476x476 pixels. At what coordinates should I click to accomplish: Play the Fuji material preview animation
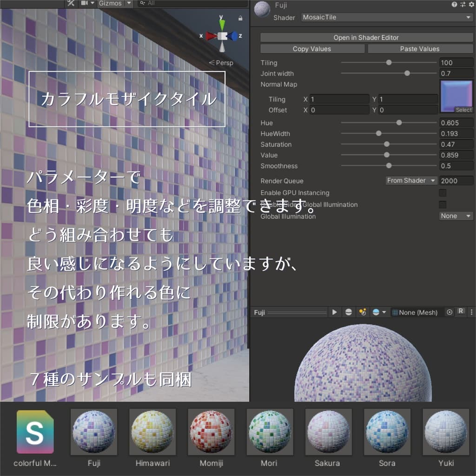334,312
